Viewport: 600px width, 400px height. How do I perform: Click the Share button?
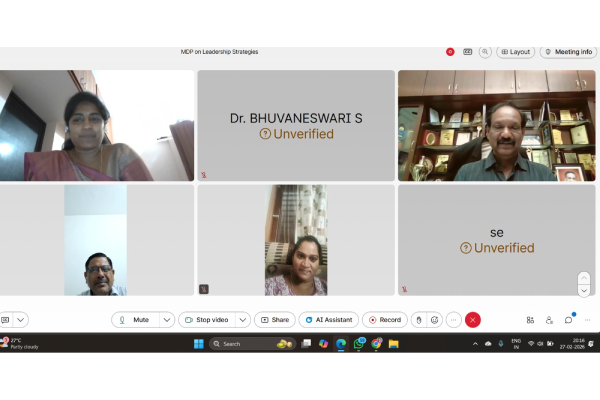(275, 320)
